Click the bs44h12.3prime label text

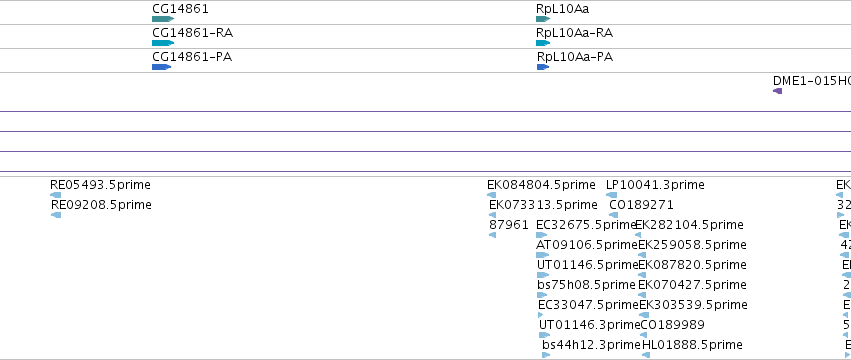(592, 345)
